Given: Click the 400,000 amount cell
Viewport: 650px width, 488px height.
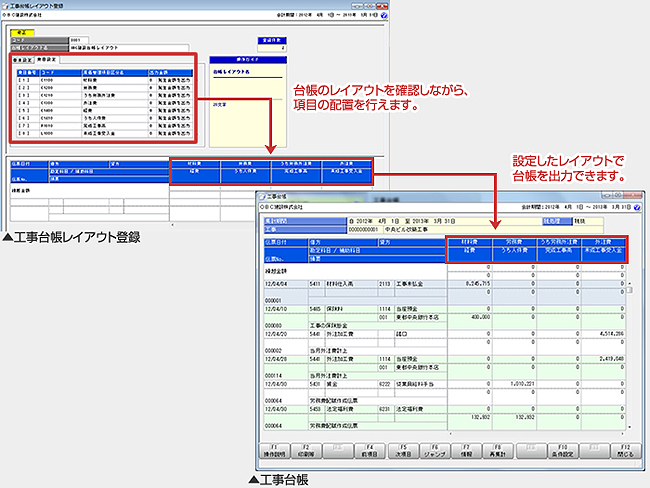Looking at the screenshot, I should click(x=470, y=317).
